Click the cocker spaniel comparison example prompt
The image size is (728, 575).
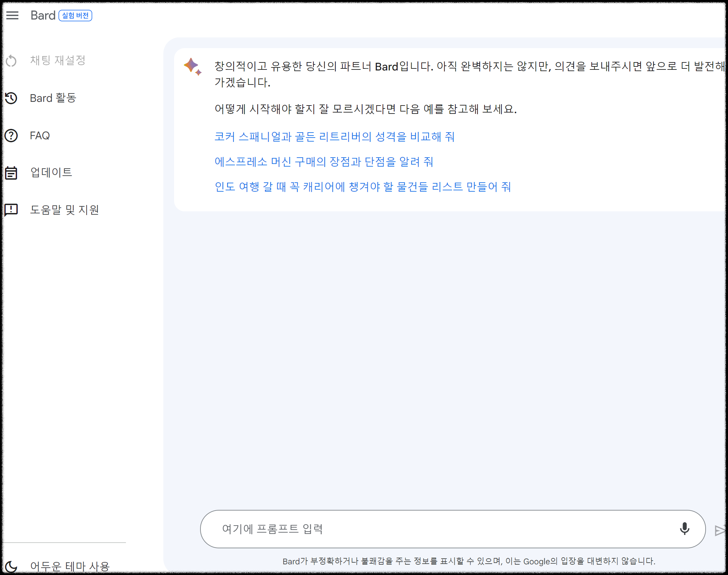coord(334,137)
